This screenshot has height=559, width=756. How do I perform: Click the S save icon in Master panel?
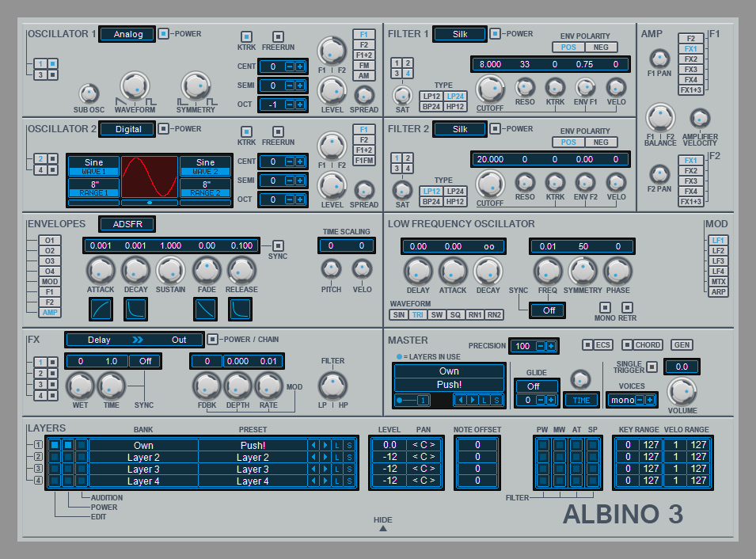tap(496, 400)
